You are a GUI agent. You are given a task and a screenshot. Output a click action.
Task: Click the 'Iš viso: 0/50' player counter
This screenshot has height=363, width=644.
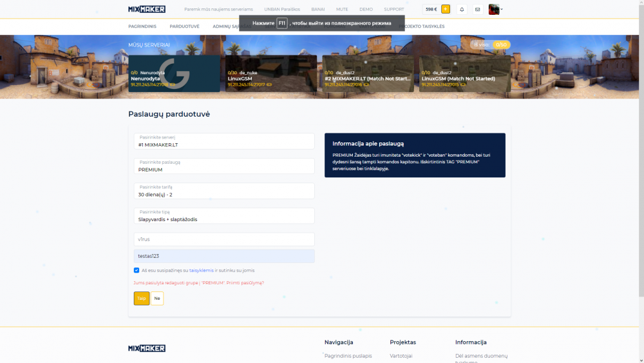click(x=490, y=44)
